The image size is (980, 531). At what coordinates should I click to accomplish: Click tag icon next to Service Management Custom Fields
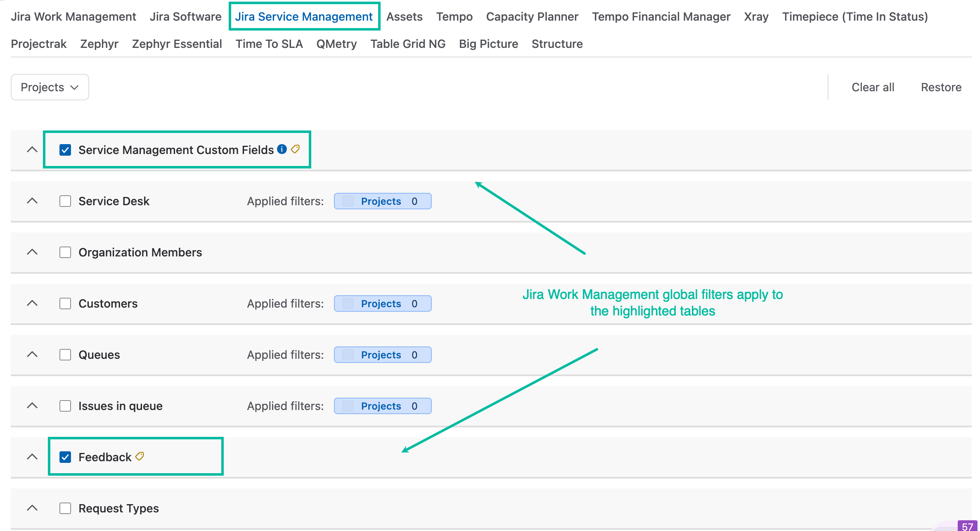(295, 149)
